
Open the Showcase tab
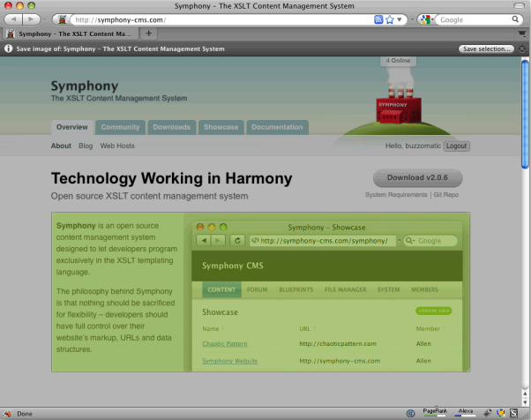point(221,127)
